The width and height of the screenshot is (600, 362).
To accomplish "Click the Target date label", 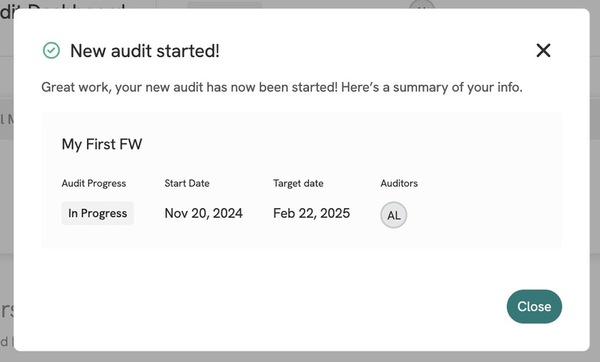I will coord(298,183).
